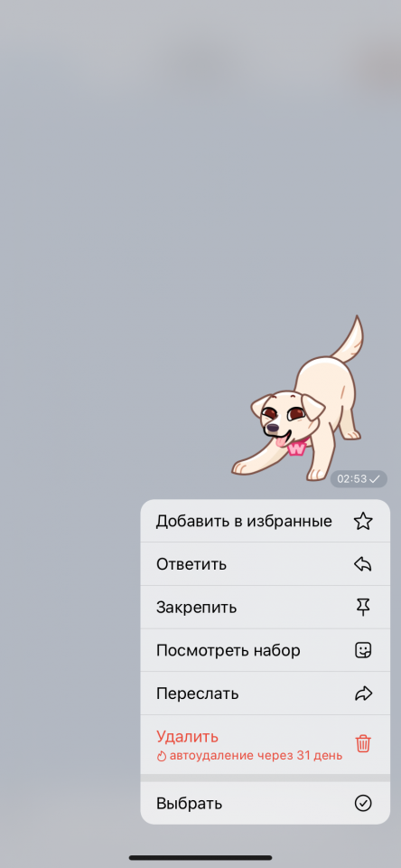Tap the home indicator bar at bottom

tap(200, 857)
